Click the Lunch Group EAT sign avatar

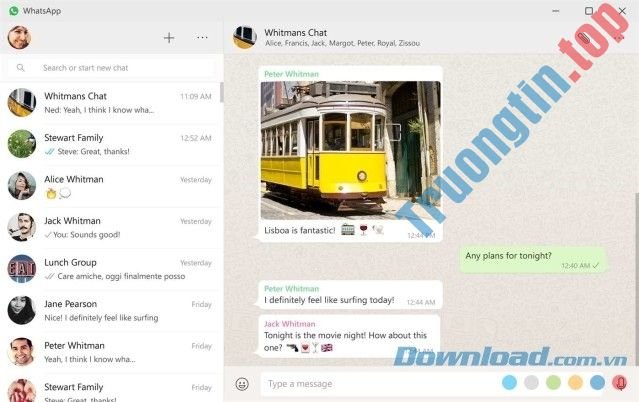pyautogui.click(x=22, y=269)
